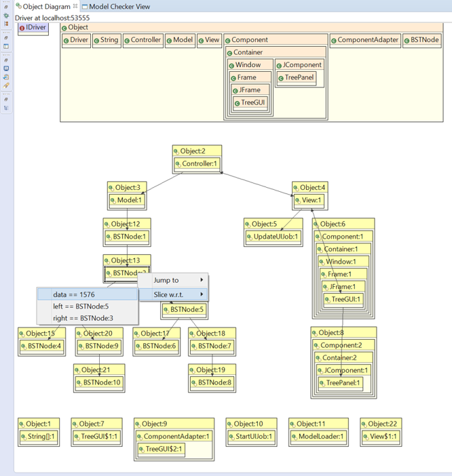This screenshot has width=452, height=476.
Task: Choose the 'data == 1576' slice option
Action: pos(73,294)
